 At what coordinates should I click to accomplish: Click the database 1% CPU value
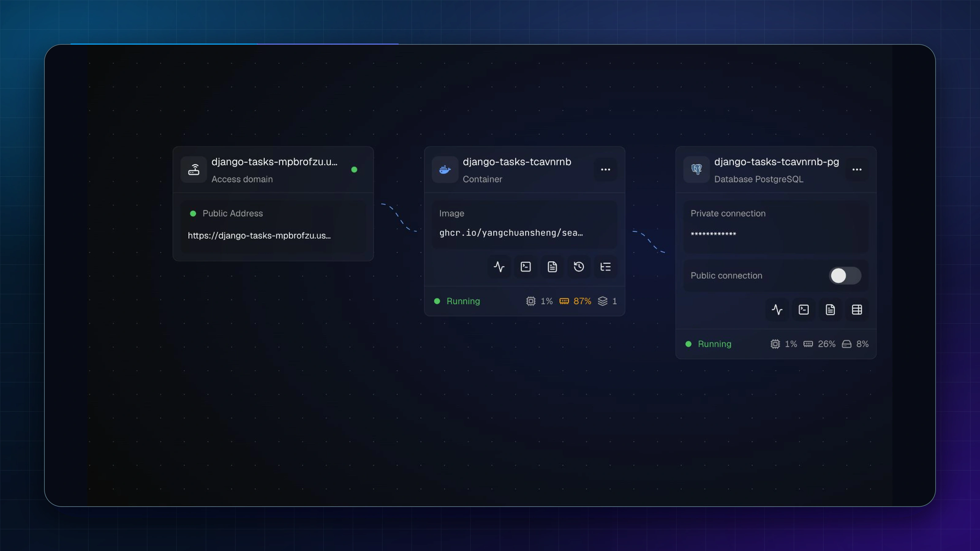tap(791, 344)
